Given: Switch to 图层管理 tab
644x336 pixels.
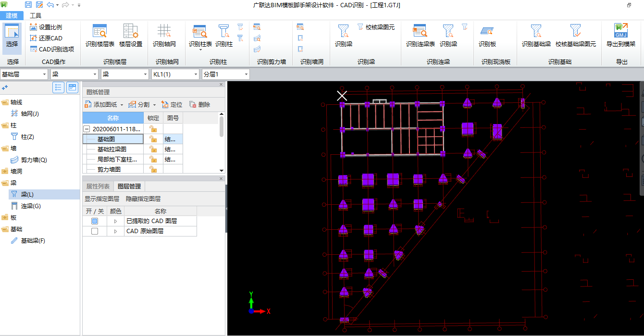Looking at the screenshot, I should click(x=129, y=186).
